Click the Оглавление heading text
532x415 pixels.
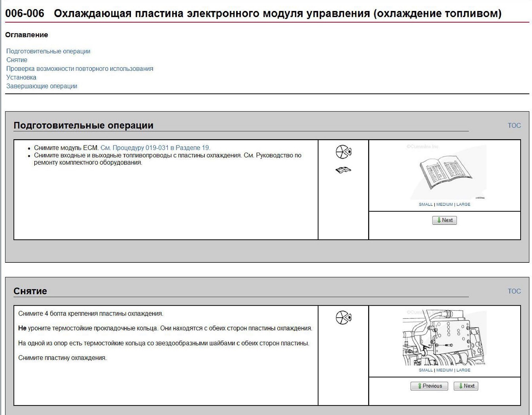tap(27, 35)
